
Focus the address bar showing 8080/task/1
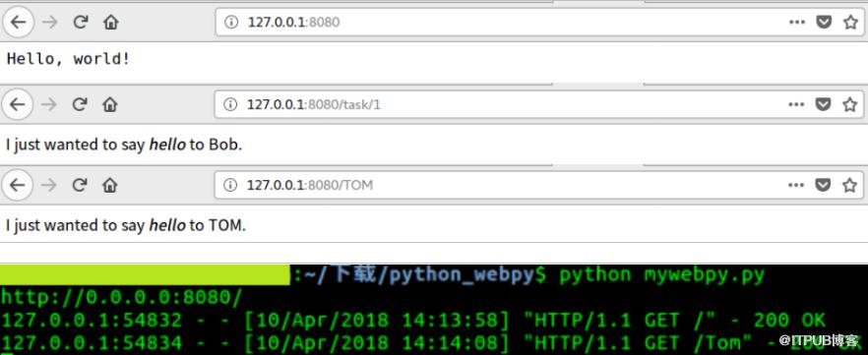point(539,104)
